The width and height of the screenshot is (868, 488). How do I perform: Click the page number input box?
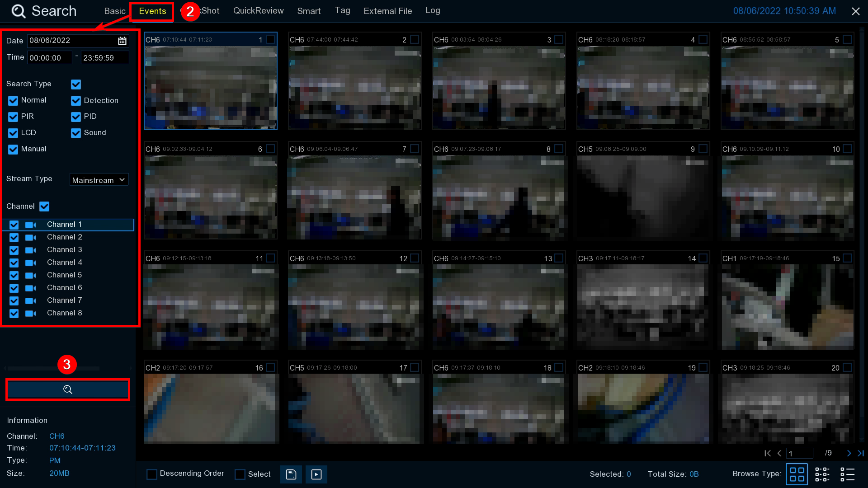pos(799,453)
